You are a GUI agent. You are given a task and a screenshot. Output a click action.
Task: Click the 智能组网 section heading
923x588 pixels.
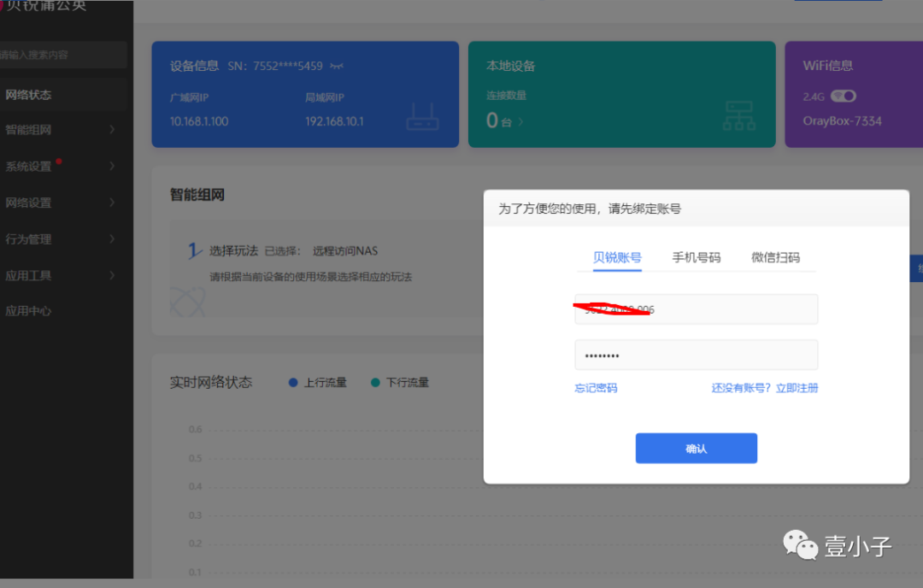(197, 195)
